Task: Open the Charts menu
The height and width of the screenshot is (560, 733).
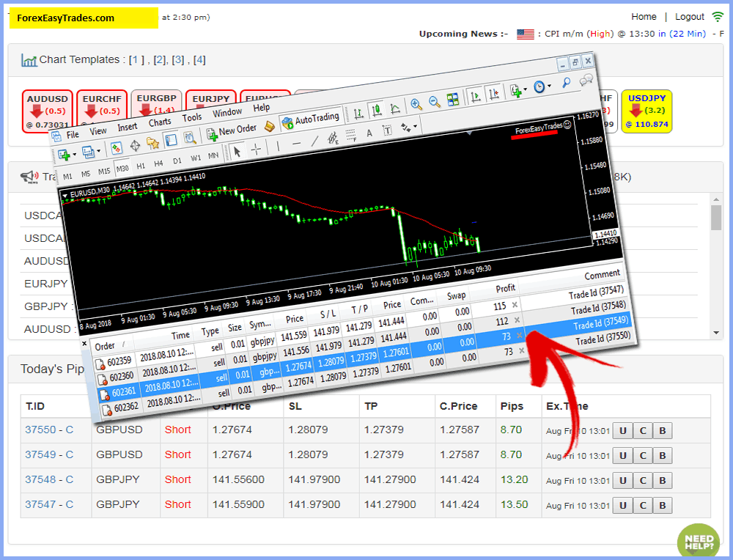Action: tap(160, 122)
